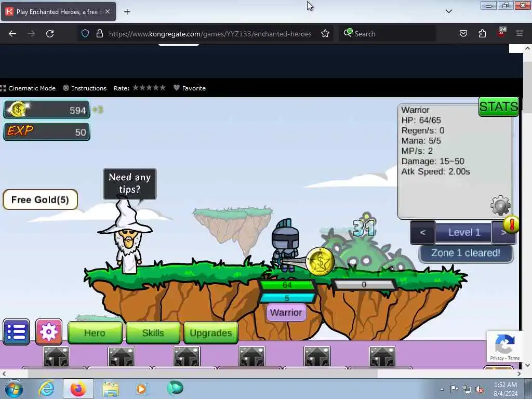Open the Firefox hamburger menu

(520, 34)
